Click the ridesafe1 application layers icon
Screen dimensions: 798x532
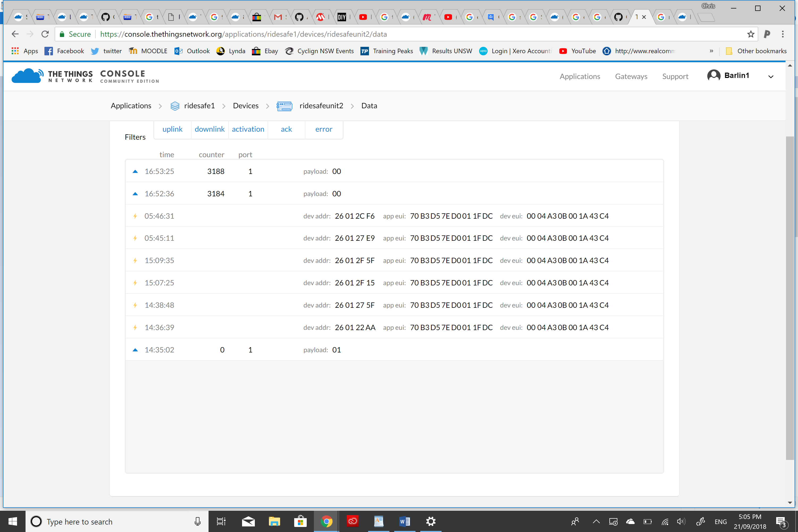(x=175, y=106)
